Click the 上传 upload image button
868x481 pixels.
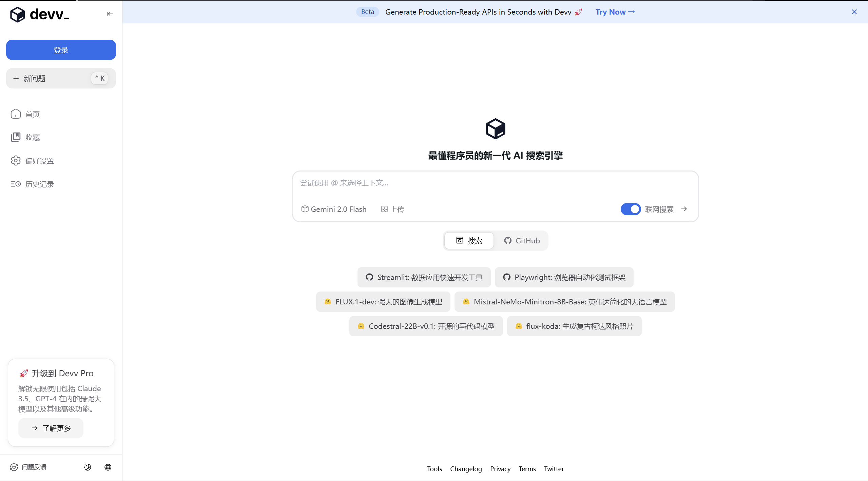392,209
